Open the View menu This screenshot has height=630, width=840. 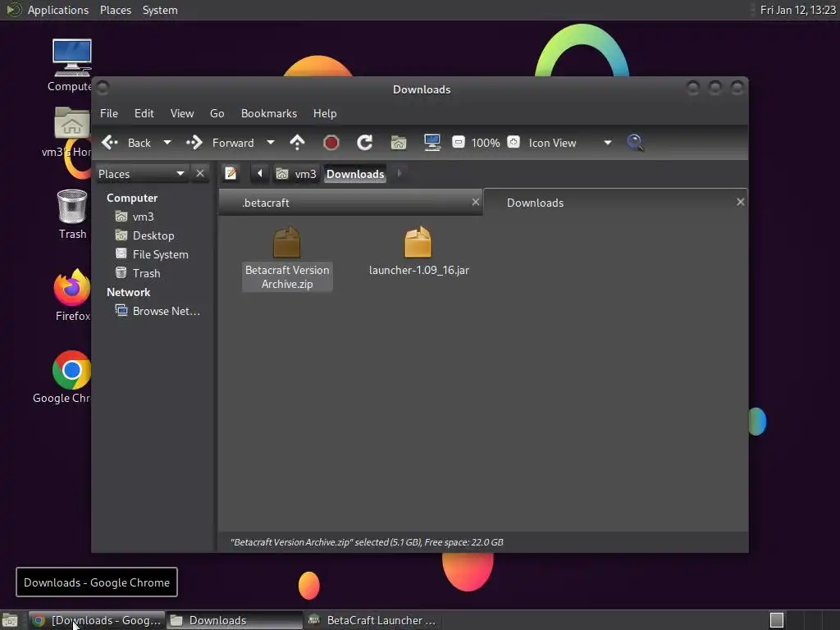182,113
